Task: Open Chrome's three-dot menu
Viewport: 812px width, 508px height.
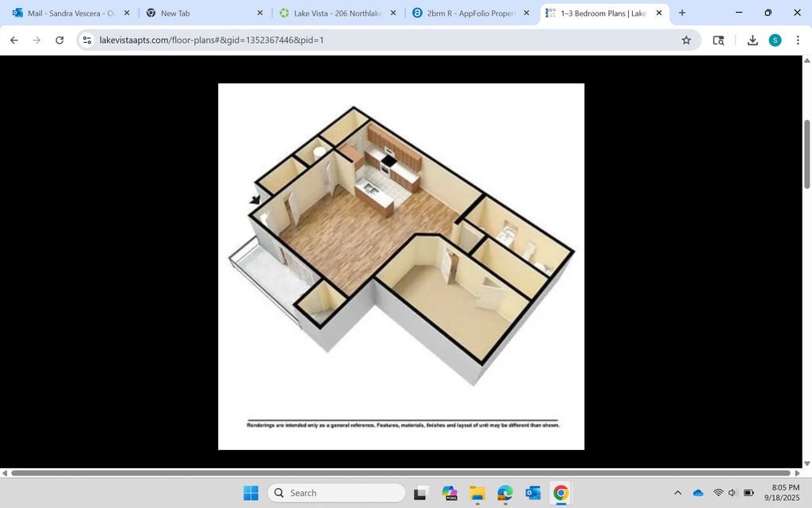Action: click(x=797, y=40)
